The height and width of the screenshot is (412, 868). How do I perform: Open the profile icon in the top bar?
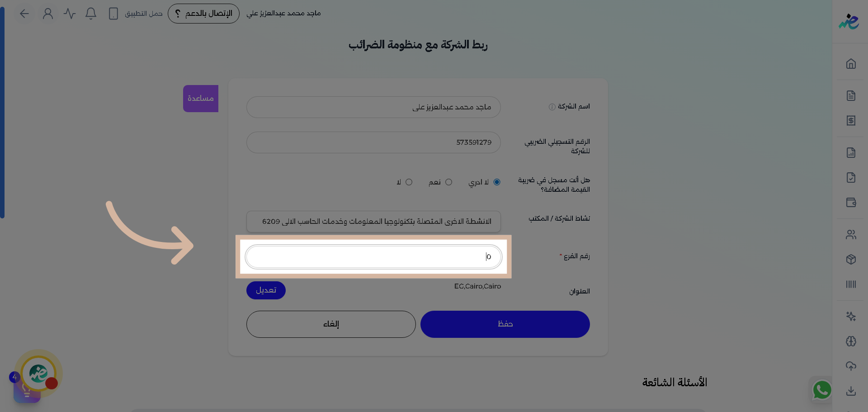pyautogui.click(x=47, y=13)
